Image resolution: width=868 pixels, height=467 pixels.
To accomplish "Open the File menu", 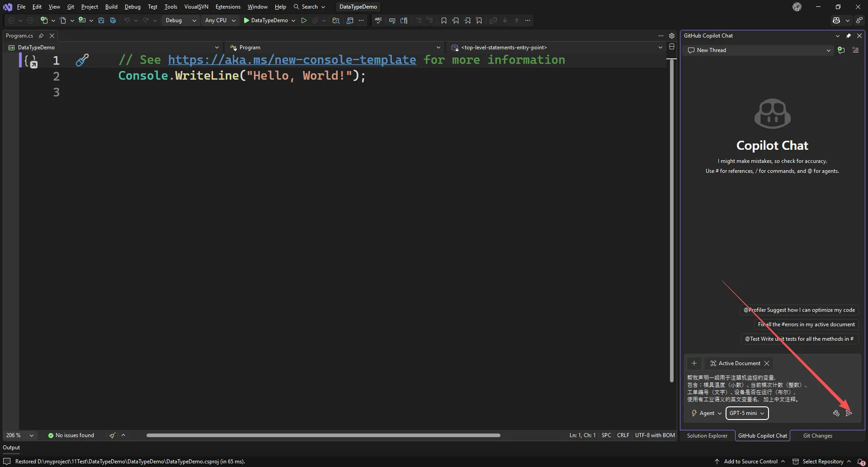I will pos(21,7).
